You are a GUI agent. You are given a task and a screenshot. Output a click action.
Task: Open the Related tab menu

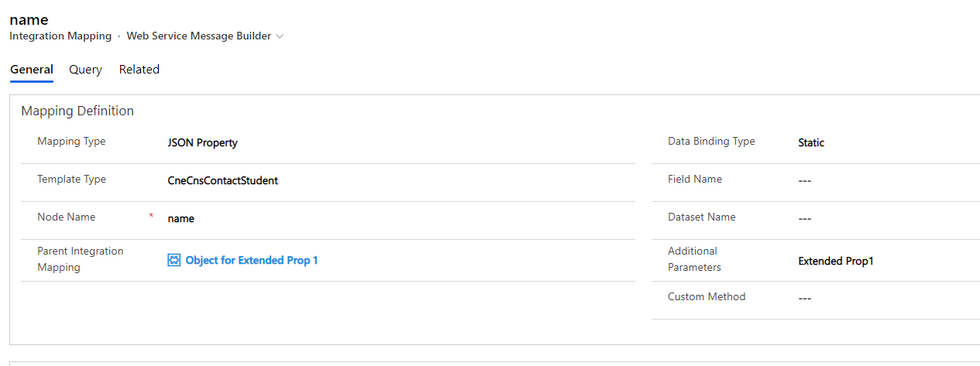tap(139, 70)
